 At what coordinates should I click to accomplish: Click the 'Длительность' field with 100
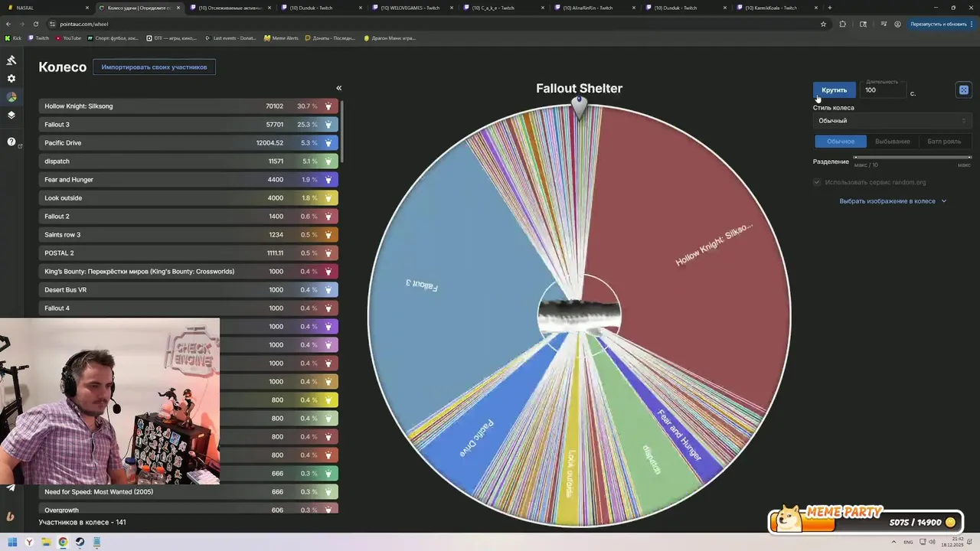click(x=883, y=90)
